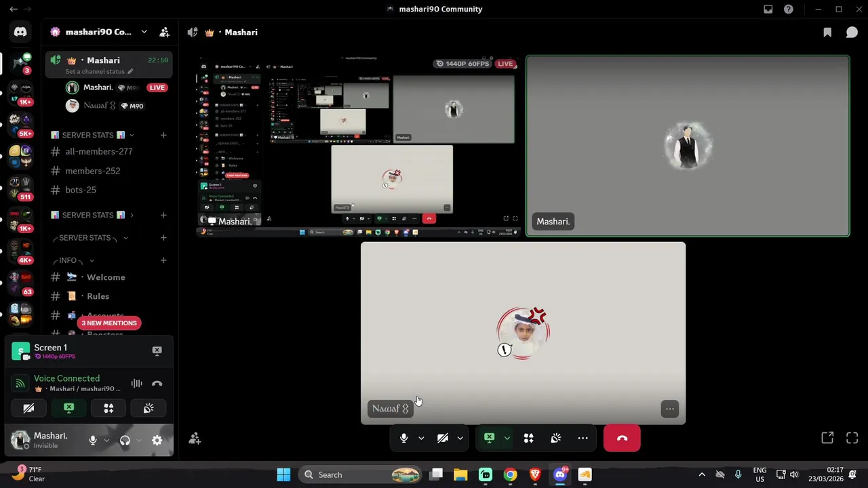Screen dimensions: 868x488
Task: Open File Explorer from taskbar
Action: tap(460, 474)
